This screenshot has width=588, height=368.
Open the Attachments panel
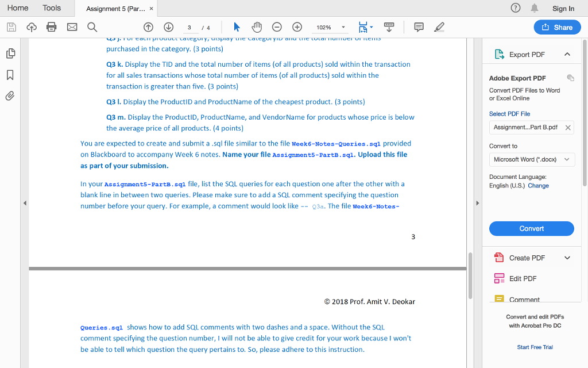(10, 95)
